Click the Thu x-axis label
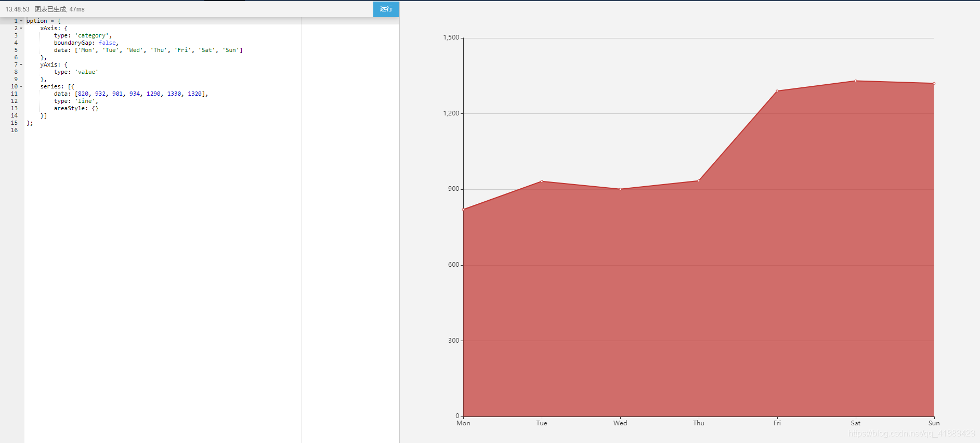980x443 pixels. [699, 423]
